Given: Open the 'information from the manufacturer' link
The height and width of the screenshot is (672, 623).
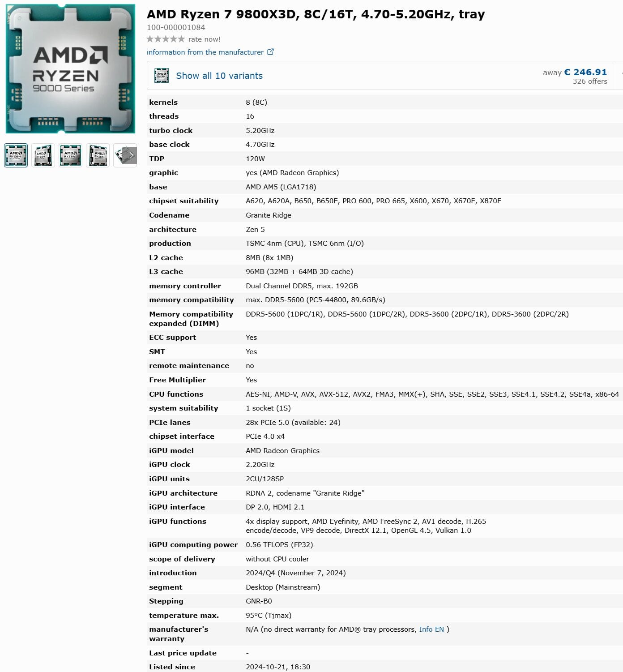Looking at the screenshot, I should point(205,52).
